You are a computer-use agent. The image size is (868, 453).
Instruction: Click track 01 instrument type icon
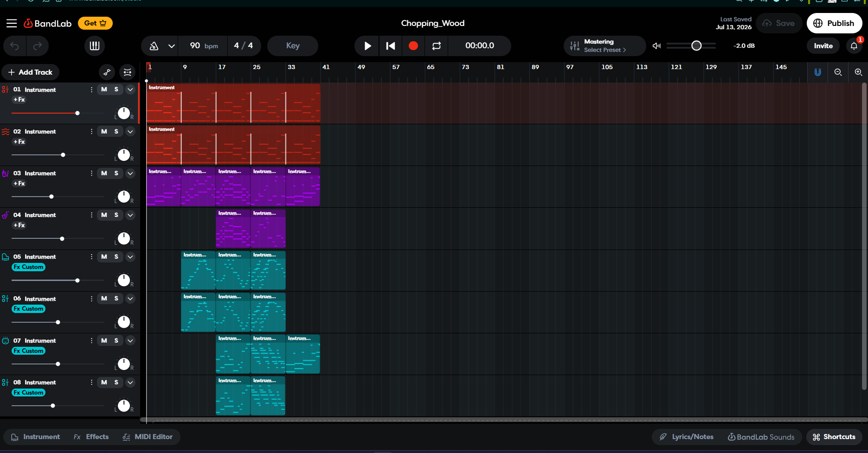6,89
